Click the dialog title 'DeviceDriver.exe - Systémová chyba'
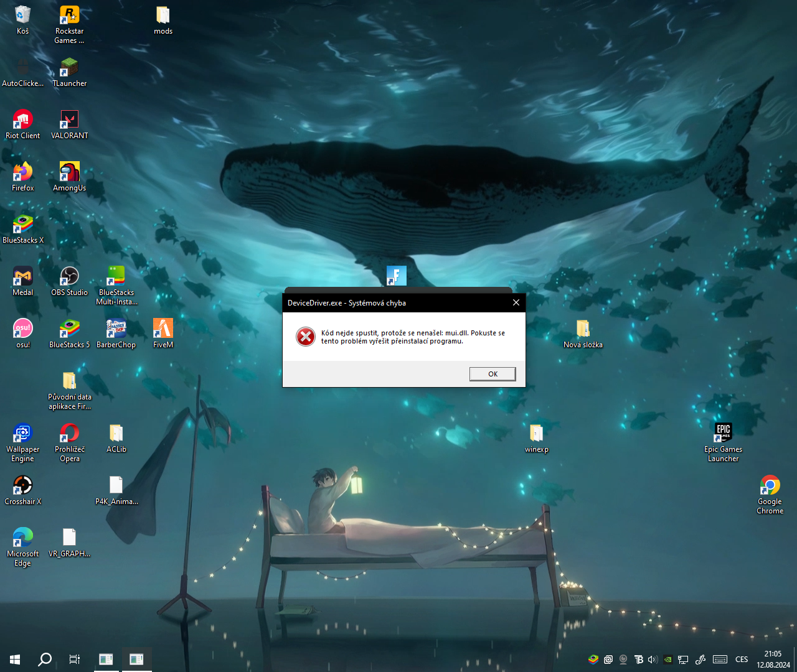 [x=347, y=303]
